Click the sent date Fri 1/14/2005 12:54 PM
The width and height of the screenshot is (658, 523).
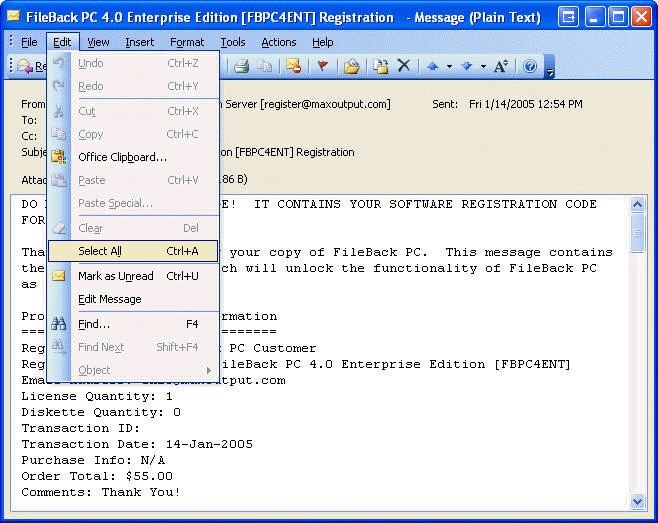point(525,104)
